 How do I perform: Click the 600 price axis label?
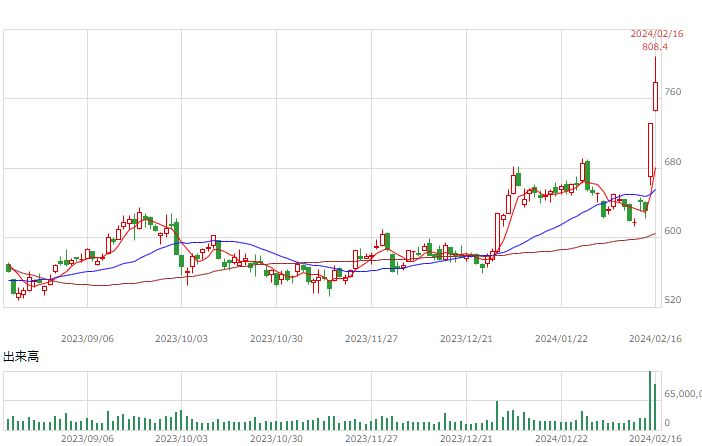pyautogui.click(x=673, y=231)
